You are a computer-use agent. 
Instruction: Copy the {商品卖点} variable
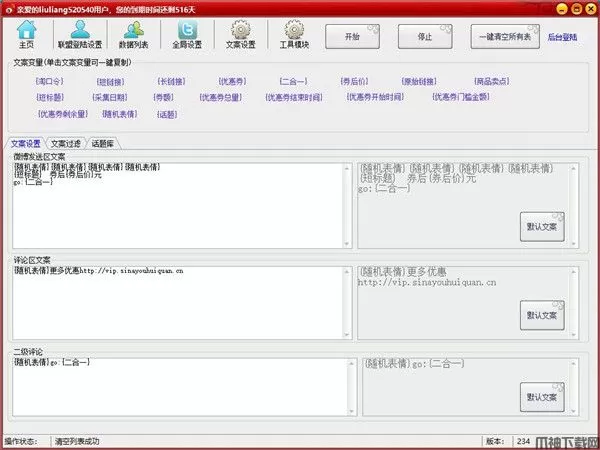[x=492, y=81]
